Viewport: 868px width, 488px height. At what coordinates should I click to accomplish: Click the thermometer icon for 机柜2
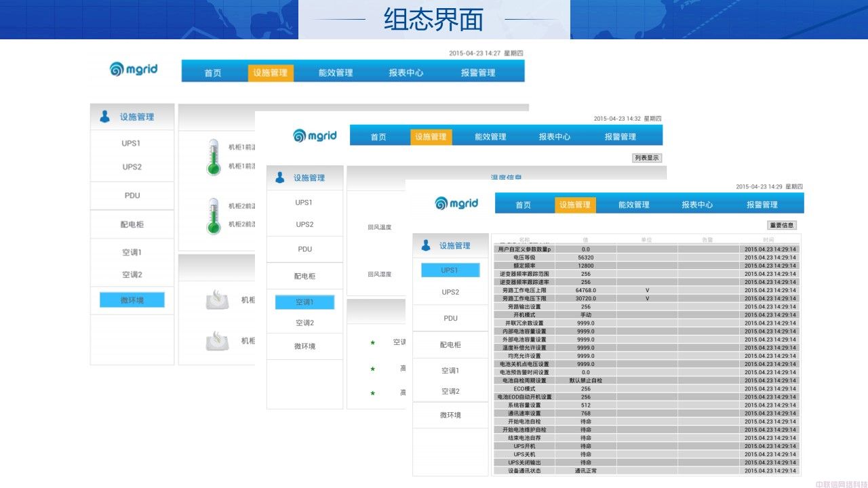[x=214, y=216]
